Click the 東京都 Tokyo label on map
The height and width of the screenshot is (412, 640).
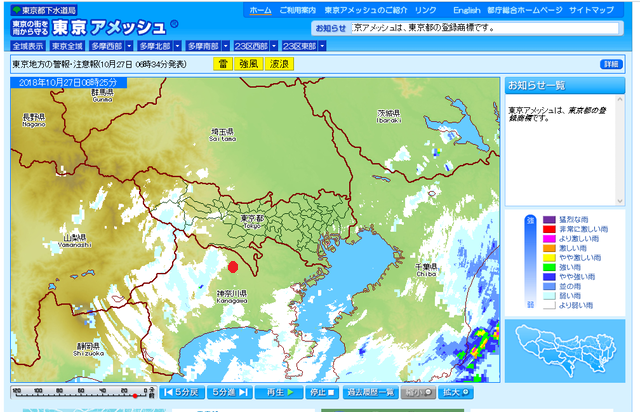(x=252, y=222)
